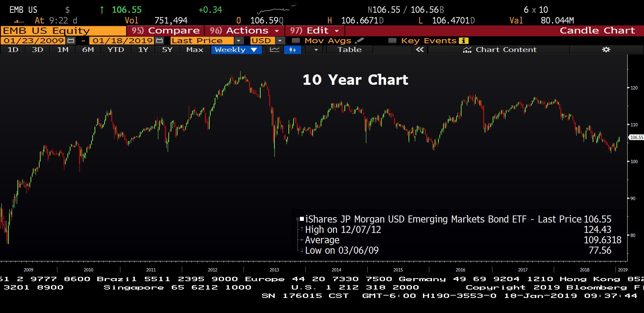This screenshot has width=644, height=313.
Task: Select the 6M time range tab
Action: point(88,50)
